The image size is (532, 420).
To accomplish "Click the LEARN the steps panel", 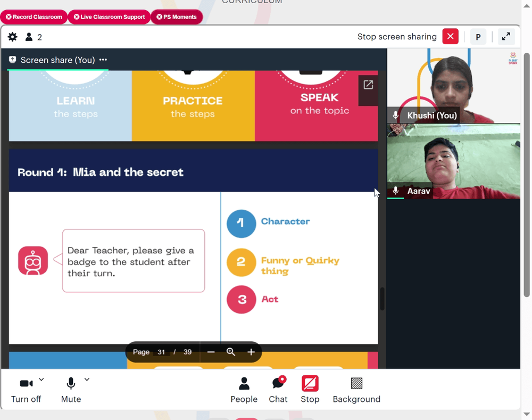I will point(70,105).
